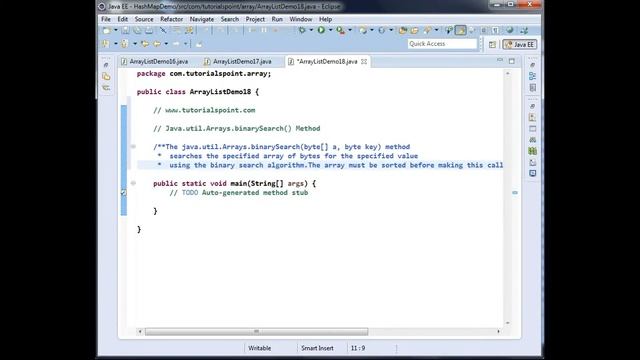Screen dimensions: 640x360
Task: Click the Debug bug icon
Action: pos(302,30)
